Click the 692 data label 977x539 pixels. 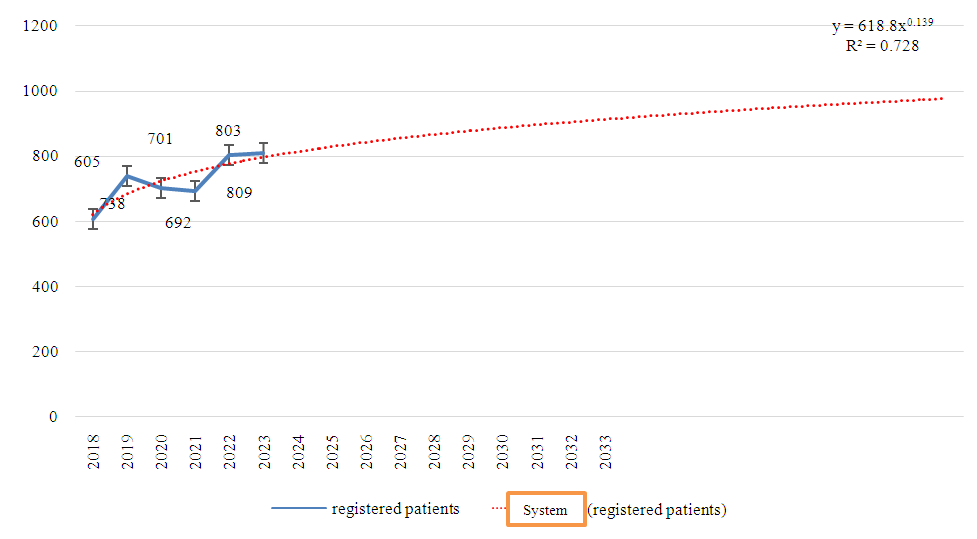pos(178,223)
